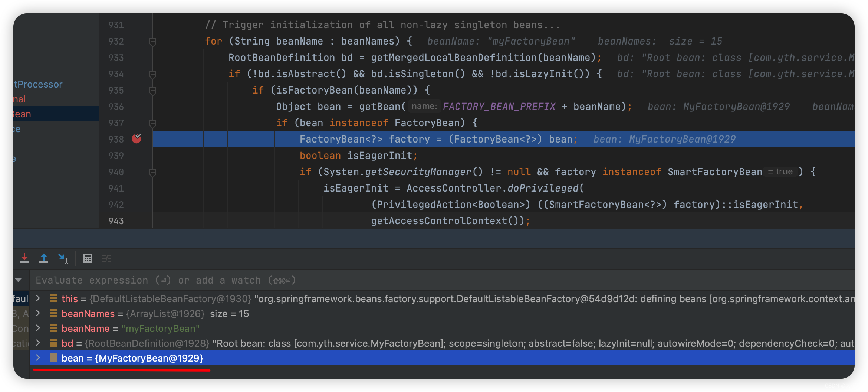Expand the beanNames variable node

tap(38, 313)
